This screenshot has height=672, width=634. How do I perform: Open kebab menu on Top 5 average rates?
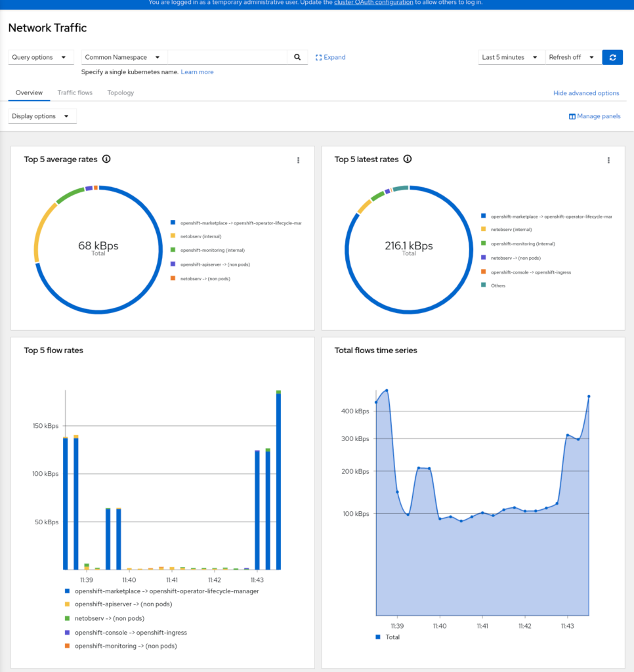[299, 160]
